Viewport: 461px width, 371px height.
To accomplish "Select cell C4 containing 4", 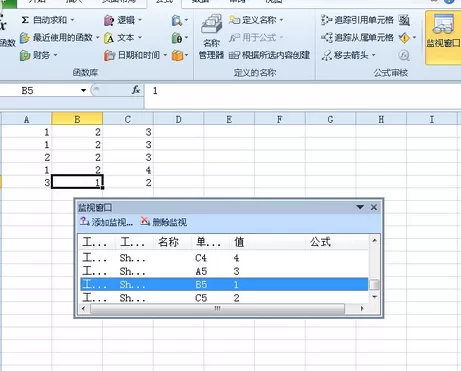I will tap(128, 170).
